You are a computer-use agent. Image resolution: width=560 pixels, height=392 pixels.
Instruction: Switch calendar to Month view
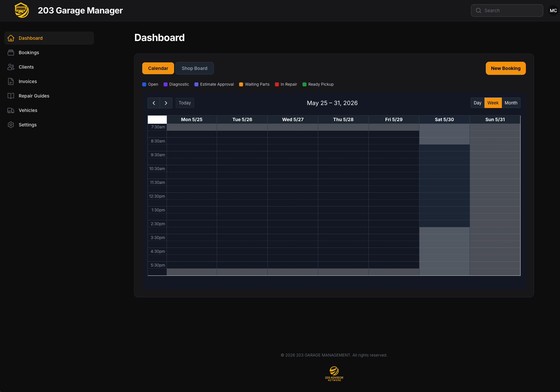coord(511,103)
